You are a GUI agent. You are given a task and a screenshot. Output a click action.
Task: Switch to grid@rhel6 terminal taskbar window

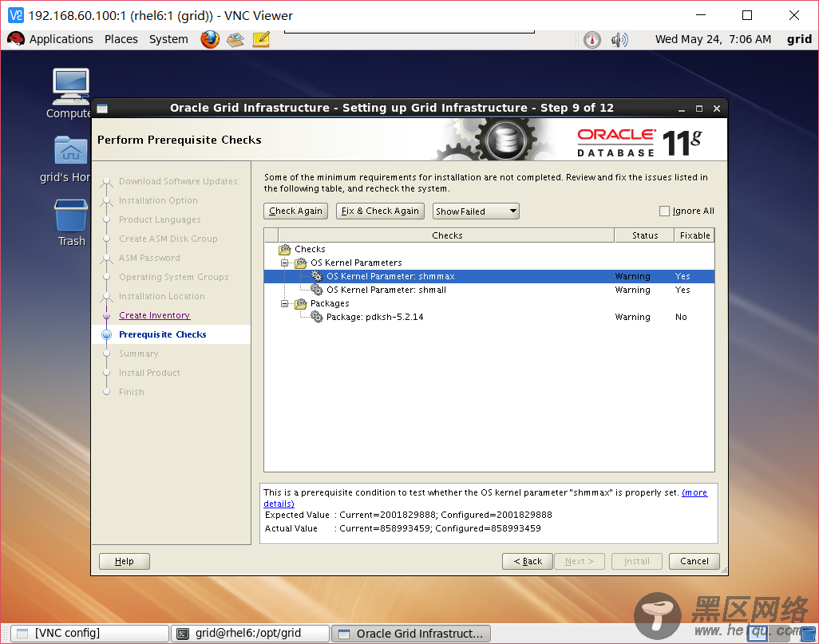[251, 634]
